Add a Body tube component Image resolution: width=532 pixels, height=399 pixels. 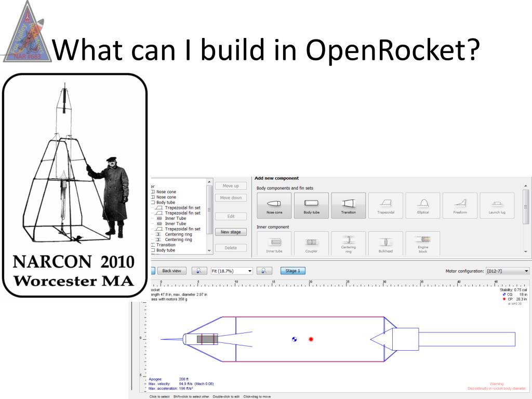pyautogui.click(x=312, y=205)
